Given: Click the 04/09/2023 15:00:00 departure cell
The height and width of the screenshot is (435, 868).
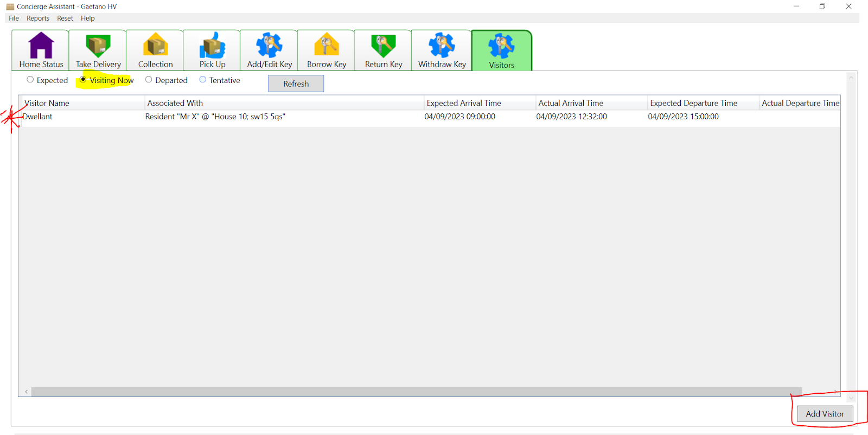Looking at the screenshot, I should click(x=684, y=117).
